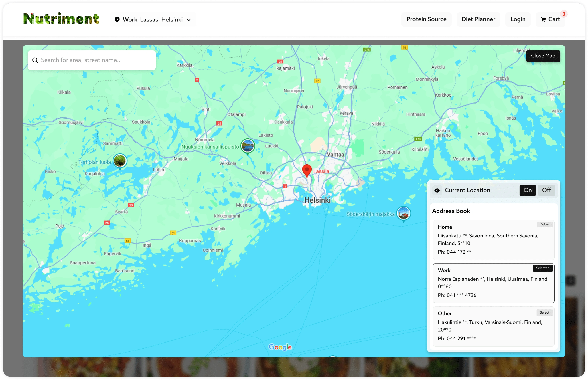Click road 51 shield near Ingå
This screenshot has width=588, height=380.
point(127,241)
